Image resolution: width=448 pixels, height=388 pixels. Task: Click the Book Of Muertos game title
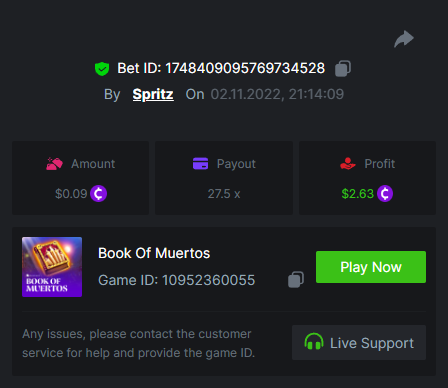154,253
